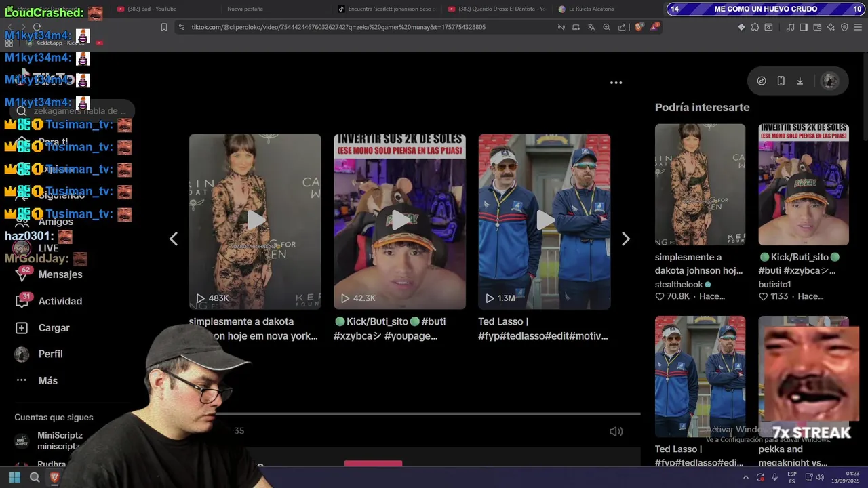The image size is (868, 488).
Task: Like stealthelook video with heart 70.8K
Action: pos(660,297)
